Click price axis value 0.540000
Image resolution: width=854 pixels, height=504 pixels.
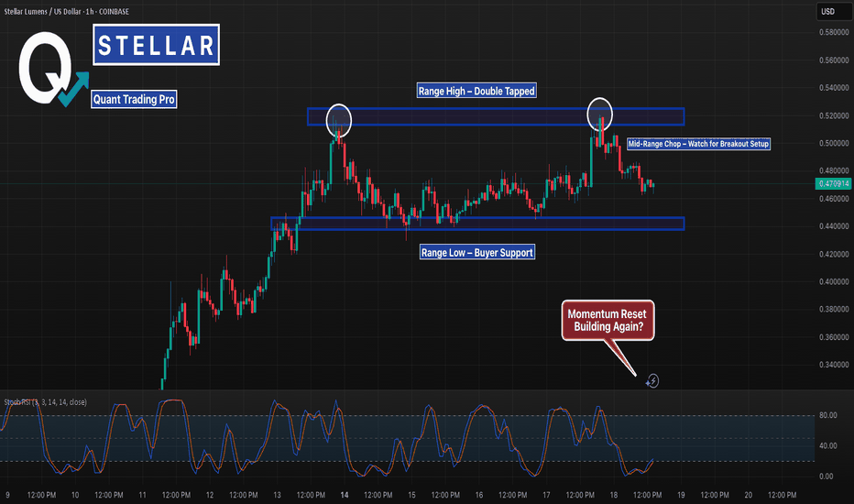[x=834, y=88]
